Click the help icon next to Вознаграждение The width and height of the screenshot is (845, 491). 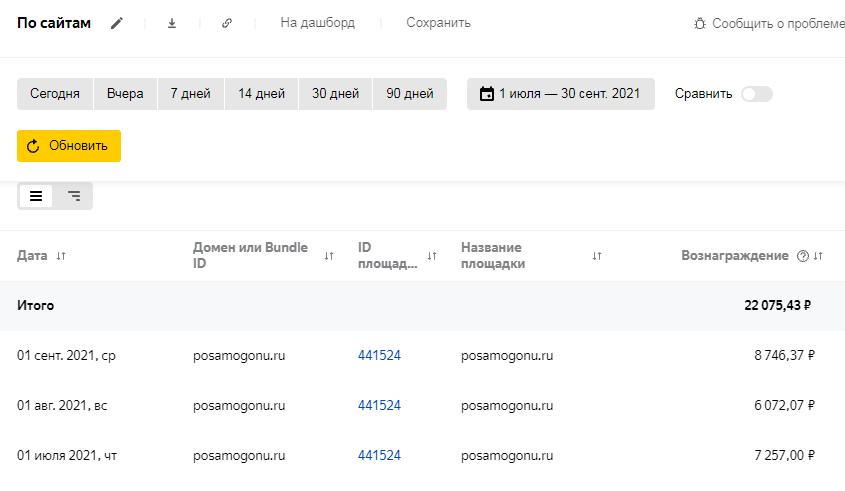[x=802, y=256]
